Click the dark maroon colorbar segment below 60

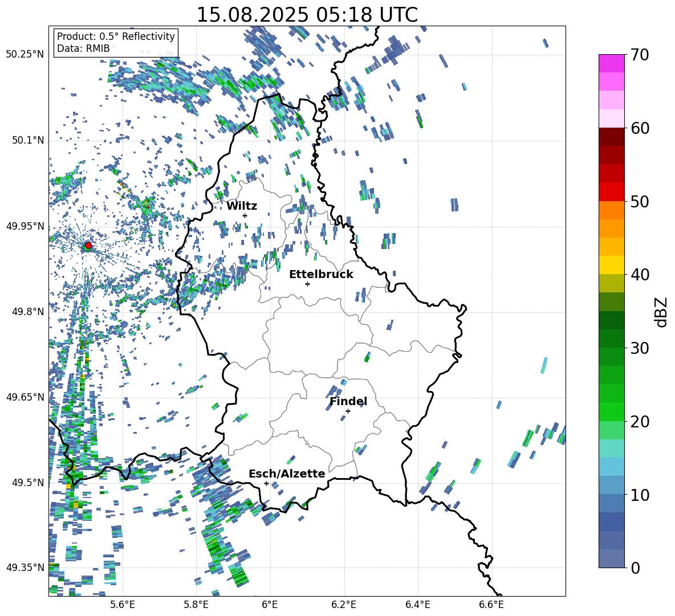[611, 137]
